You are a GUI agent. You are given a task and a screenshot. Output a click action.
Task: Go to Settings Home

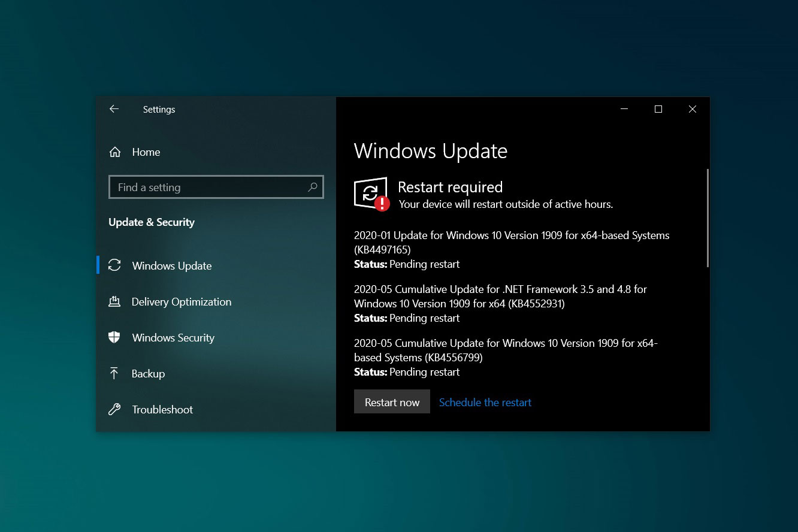(x=216, y=152)
